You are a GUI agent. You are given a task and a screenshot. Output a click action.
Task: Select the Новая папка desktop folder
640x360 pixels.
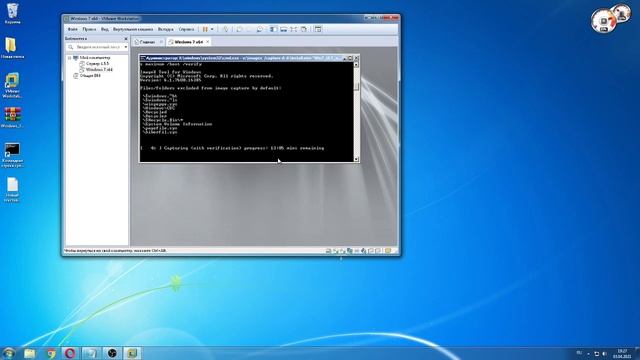(x=12, y=48)
